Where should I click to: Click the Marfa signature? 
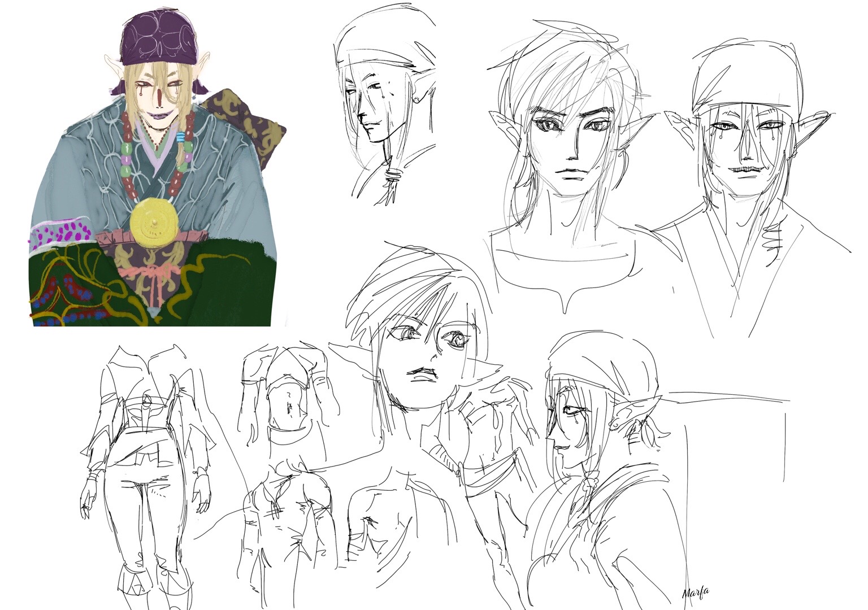point(696,592)
